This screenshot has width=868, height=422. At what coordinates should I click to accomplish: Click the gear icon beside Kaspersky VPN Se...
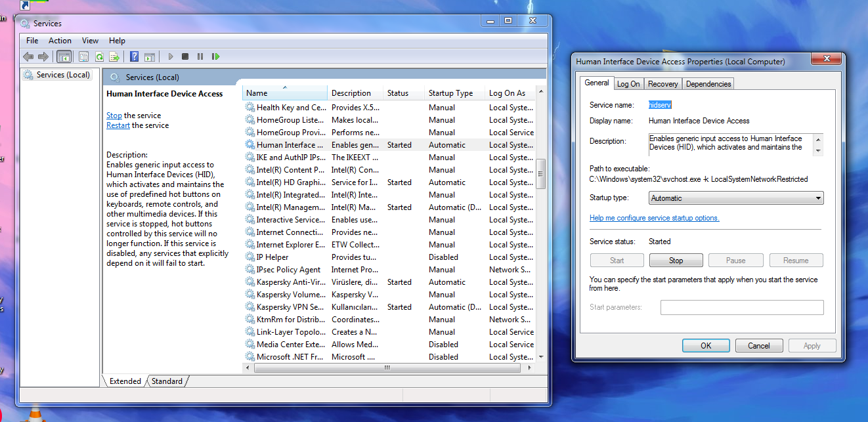[250, 306]
